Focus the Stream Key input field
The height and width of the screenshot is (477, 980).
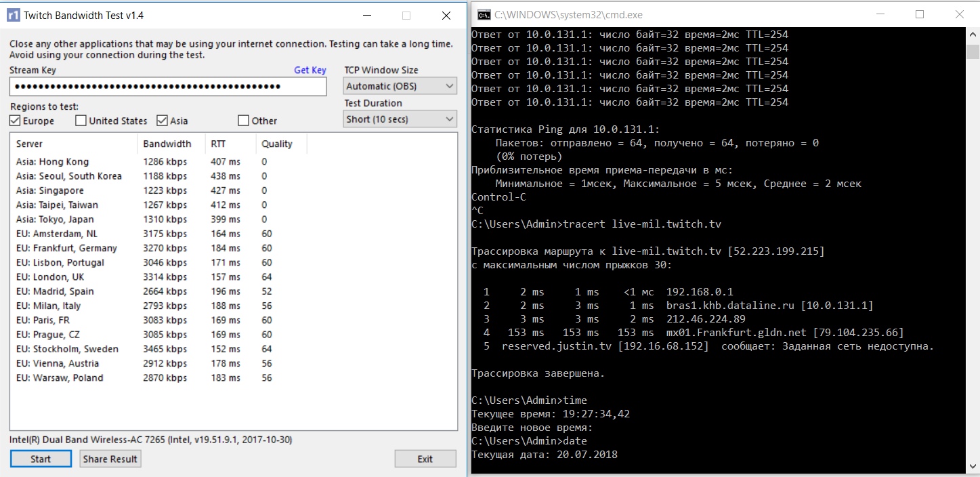pos(167,87)
